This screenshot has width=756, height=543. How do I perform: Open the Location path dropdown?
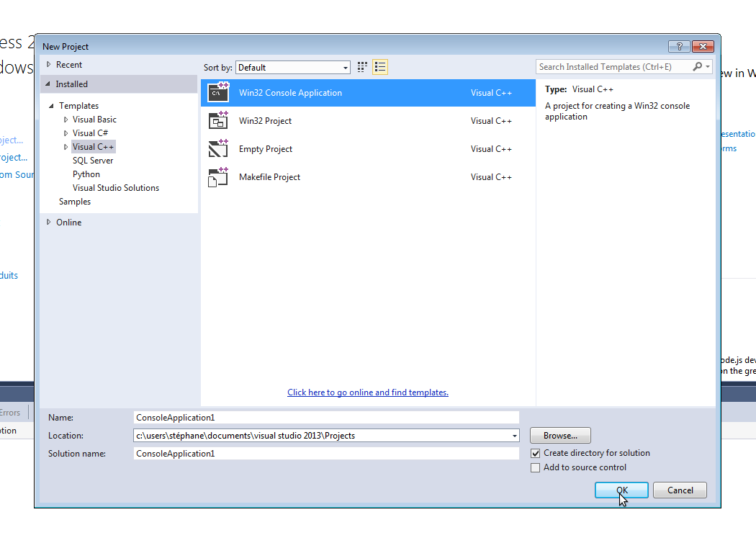pyautogui.click(x=514, y=436)
